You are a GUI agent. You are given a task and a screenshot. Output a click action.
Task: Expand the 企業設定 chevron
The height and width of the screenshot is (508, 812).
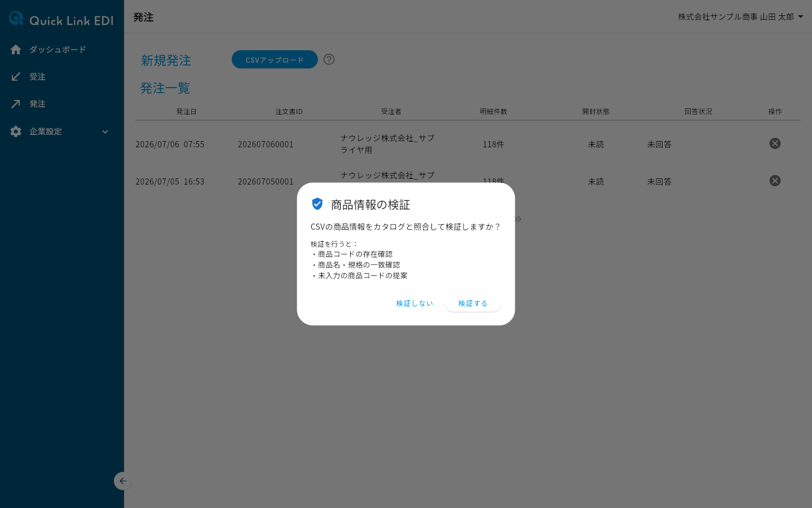coord(105,132)
